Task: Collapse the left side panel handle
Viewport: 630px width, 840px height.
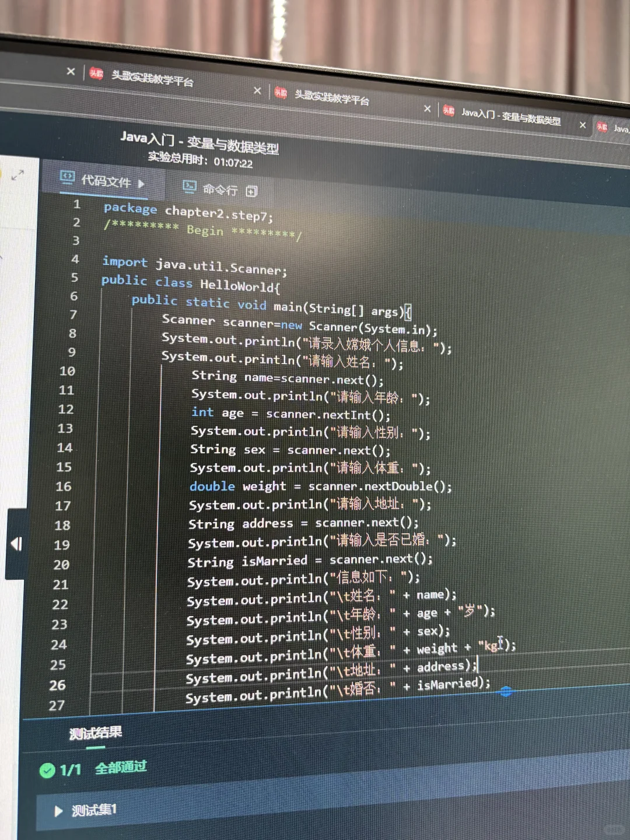Action: point(16,544)
